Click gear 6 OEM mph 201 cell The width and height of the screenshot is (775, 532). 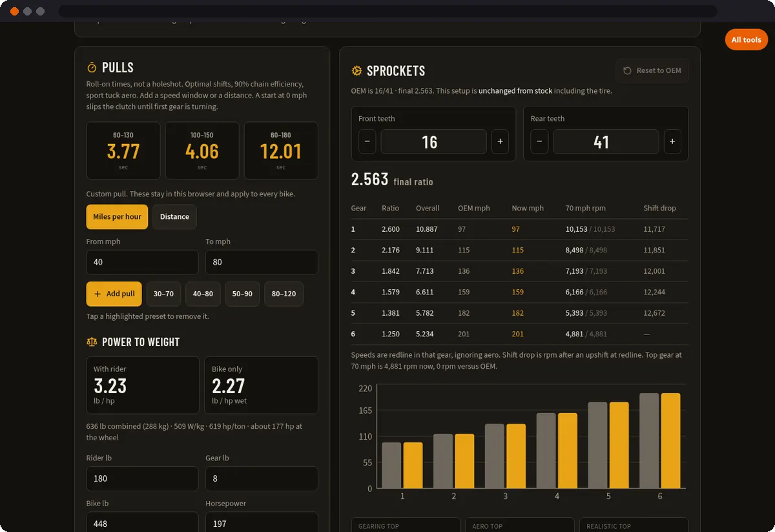tap(464, 334)
